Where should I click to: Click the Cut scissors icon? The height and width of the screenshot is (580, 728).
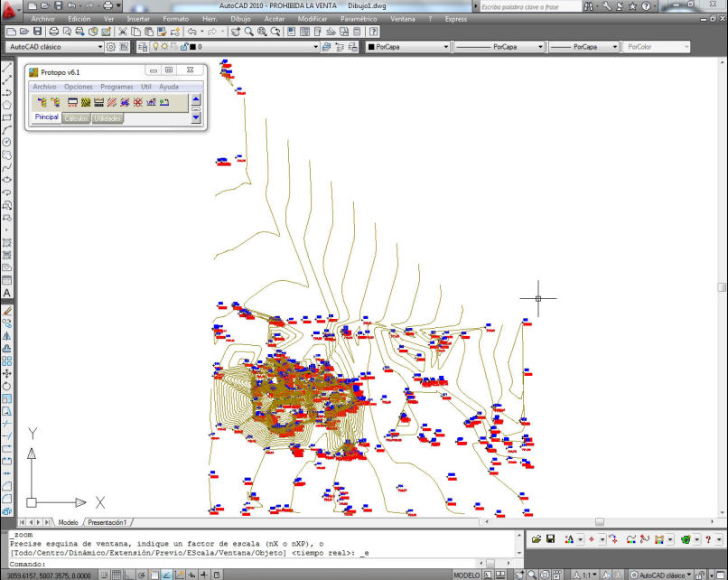coord(123,32)
